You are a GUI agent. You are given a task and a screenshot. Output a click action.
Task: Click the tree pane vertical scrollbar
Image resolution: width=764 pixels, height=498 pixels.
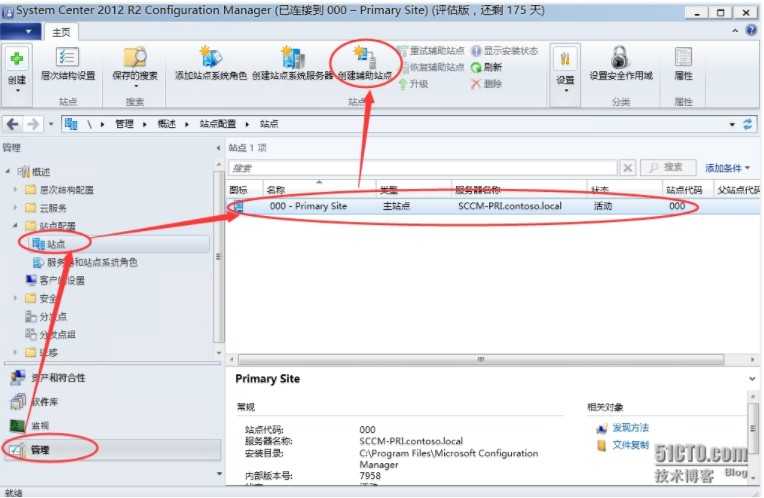coord(218,256)
